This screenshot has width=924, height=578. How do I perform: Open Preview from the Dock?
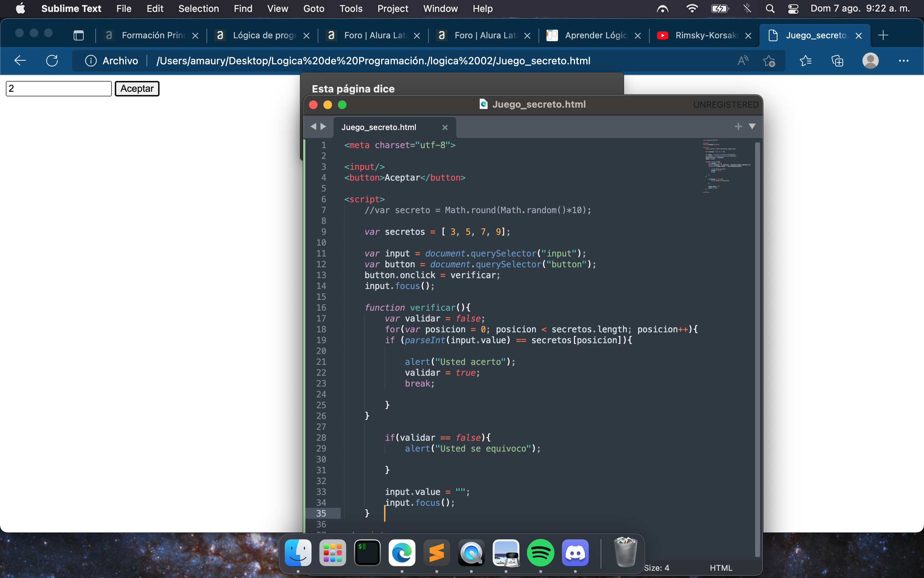(x=506, y=552)
